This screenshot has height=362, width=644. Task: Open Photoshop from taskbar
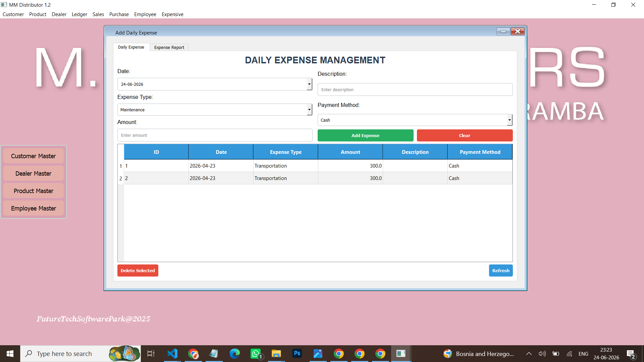click(x=297, y=354)
